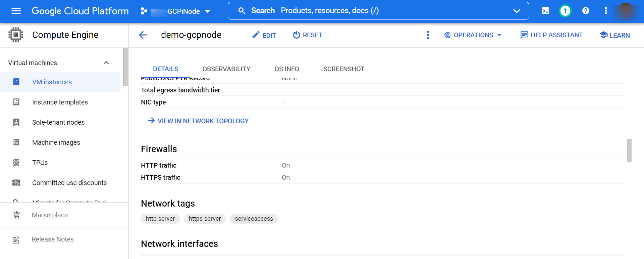Click the Compute Engine header text
Screen dimensions: 644x259
click(x=65, y=35)
